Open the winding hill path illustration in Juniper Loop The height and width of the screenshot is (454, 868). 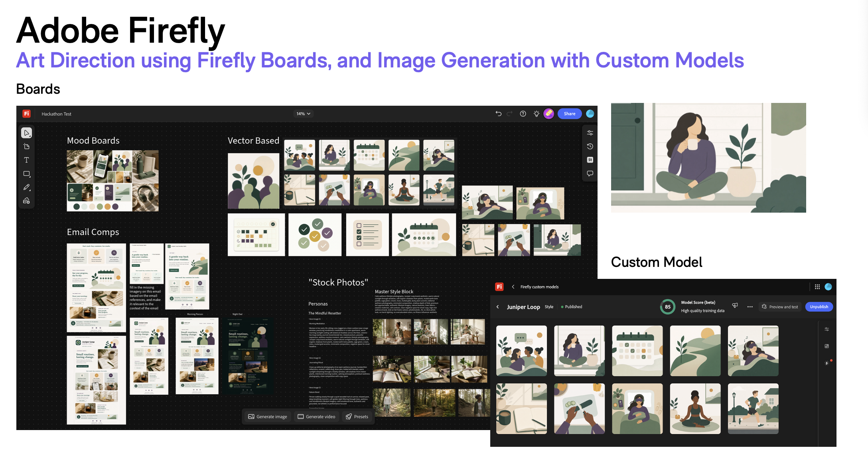pos(695,351)
